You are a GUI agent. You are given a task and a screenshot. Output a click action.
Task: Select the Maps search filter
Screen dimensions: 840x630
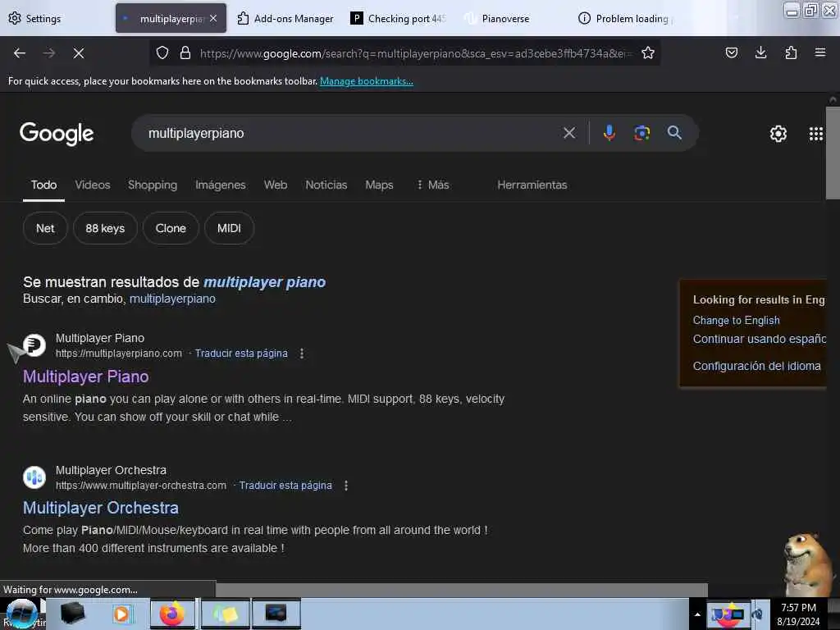coord(379,185)
